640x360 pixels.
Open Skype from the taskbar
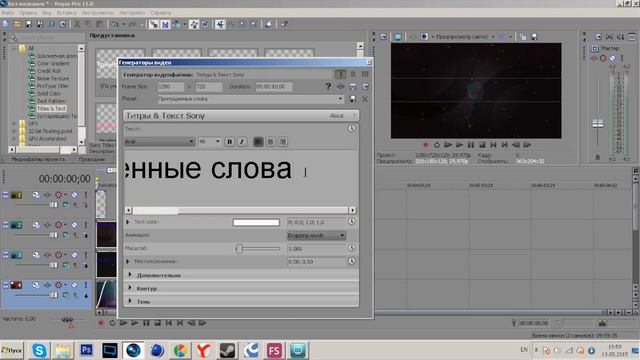click(39, 350)
